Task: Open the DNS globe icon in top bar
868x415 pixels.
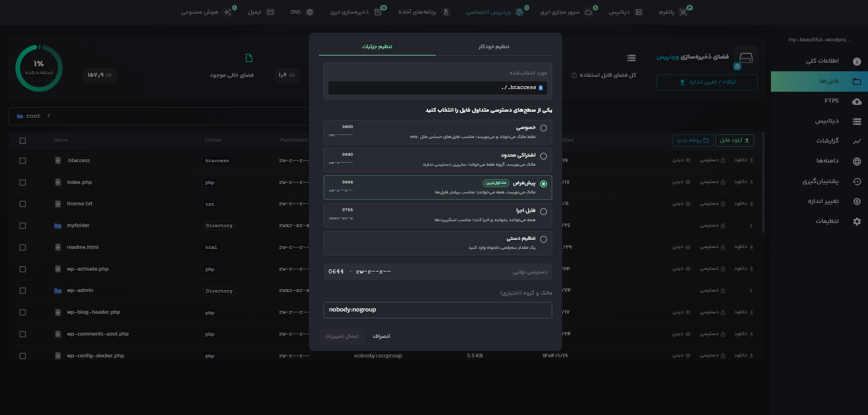Action: (x=310, y=12)
